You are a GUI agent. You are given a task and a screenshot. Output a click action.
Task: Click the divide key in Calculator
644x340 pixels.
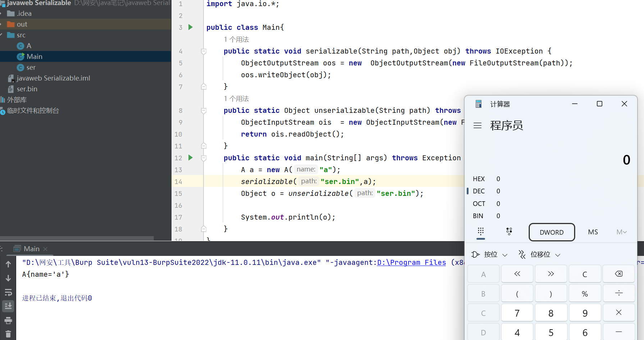click(x=619, y=293)
